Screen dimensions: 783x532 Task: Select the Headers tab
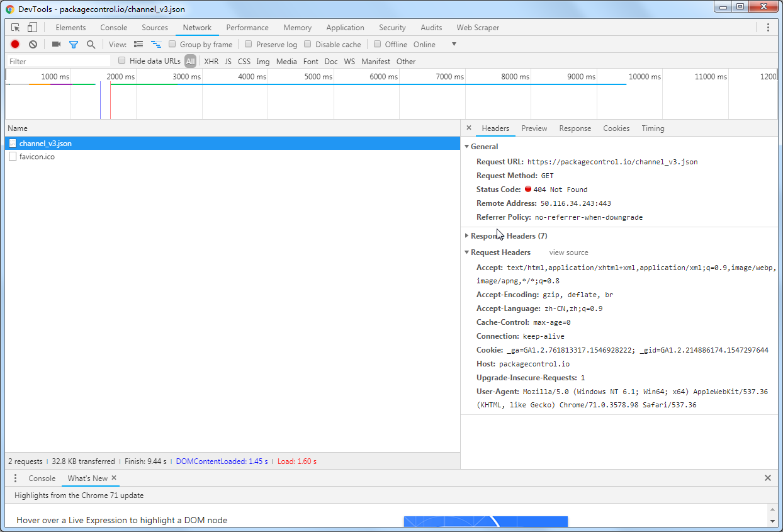point(495,128)
